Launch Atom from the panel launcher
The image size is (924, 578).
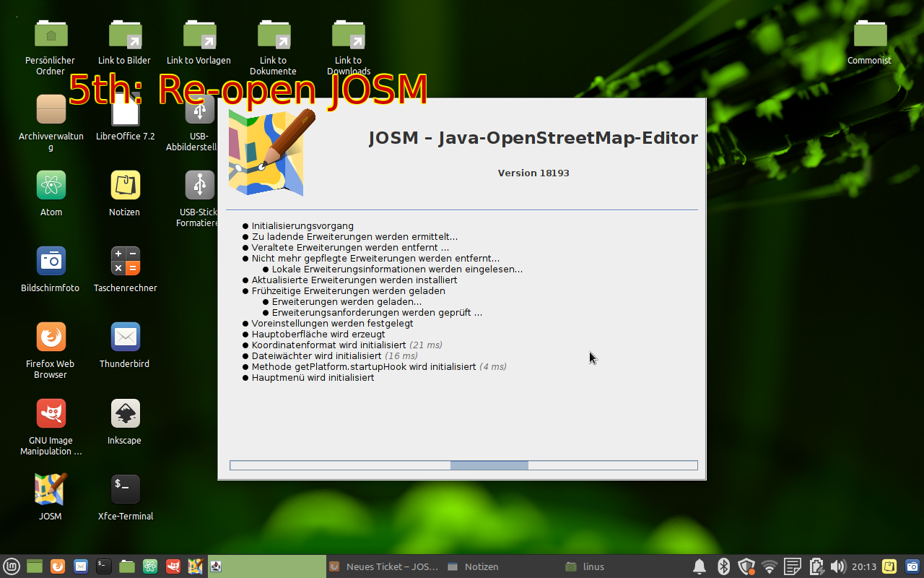click(150, 566)
